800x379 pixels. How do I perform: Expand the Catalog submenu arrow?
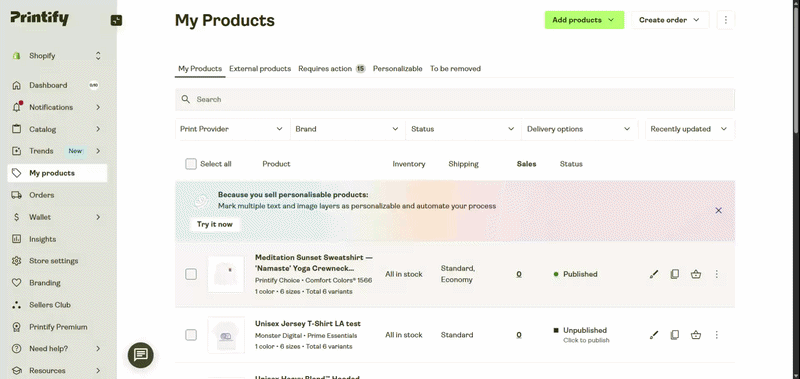coord(98,129)
